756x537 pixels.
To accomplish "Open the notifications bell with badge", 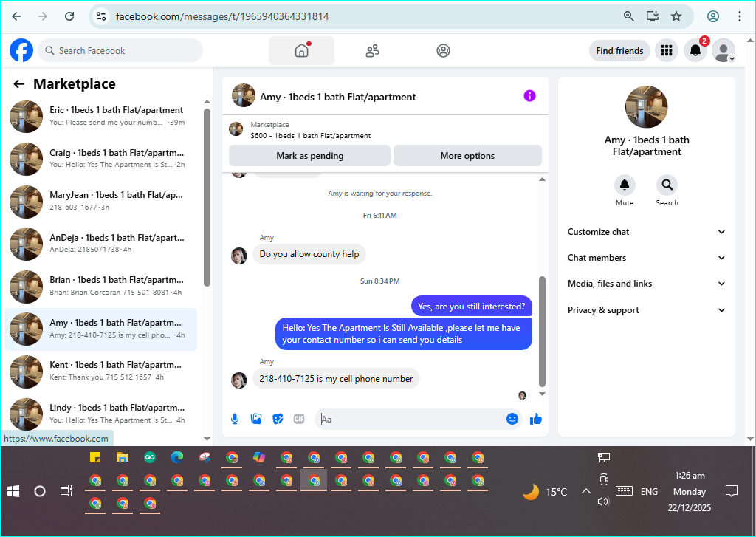I will coord(695,51).
